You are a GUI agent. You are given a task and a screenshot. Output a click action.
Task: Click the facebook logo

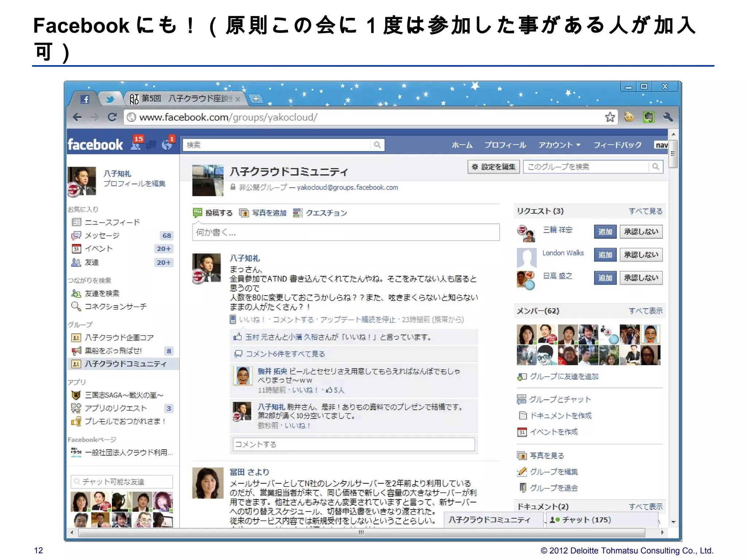[96, 145]
